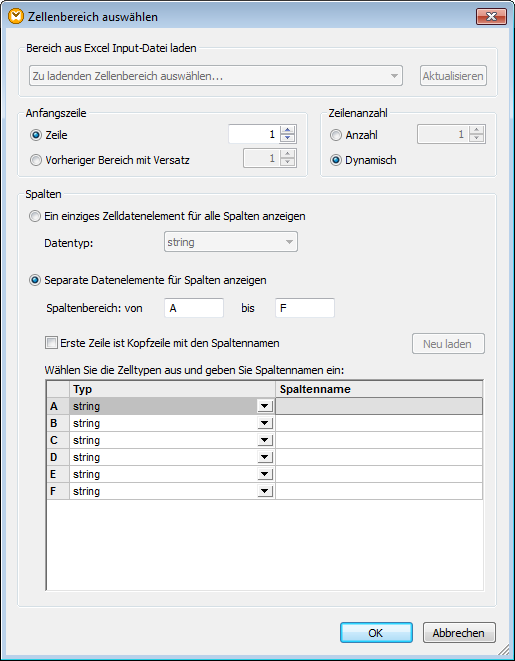Select the Zeile radio button
The height and width of the screenshot is (661, 515).
click(x=36, y=135)
